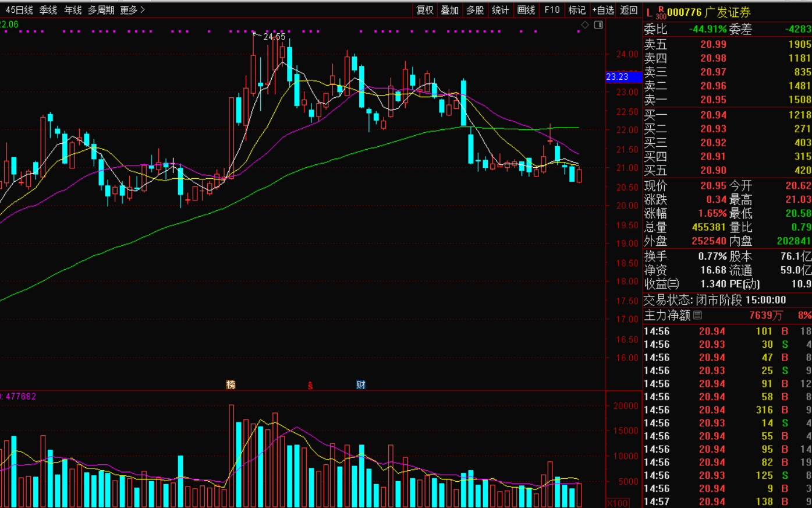Click the 返回 back button

(x=629, y=10)
